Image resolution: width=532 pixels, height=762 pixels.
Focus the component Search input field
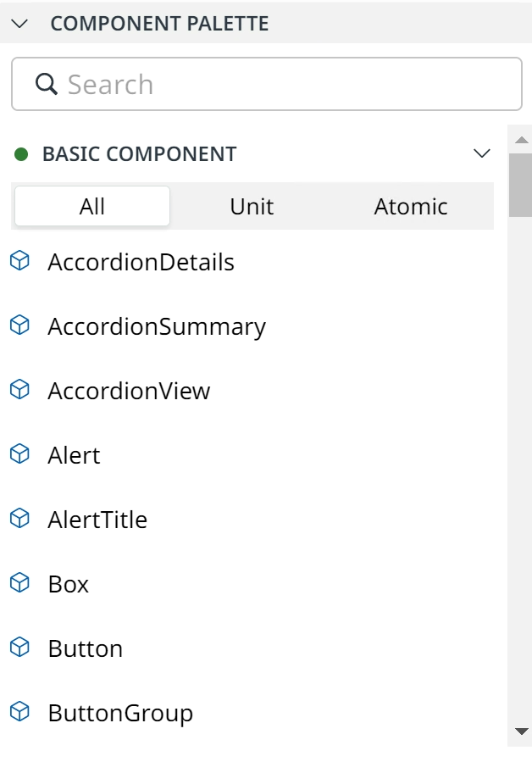pos(267,84)
